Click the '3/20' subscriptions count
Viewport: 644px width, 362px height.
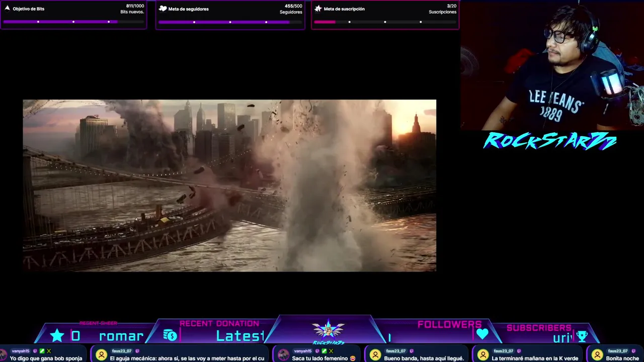[x=451, y=6]
